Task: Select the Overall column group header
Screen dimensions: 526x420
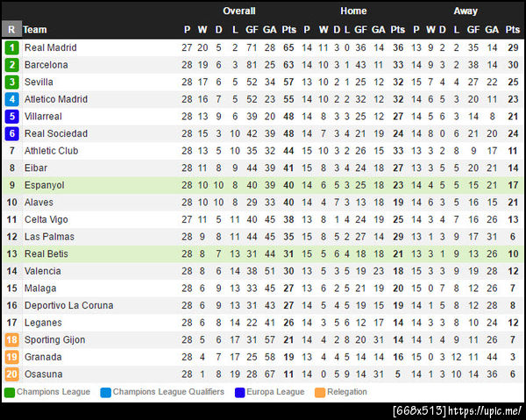Action: (x=238, y=11)
